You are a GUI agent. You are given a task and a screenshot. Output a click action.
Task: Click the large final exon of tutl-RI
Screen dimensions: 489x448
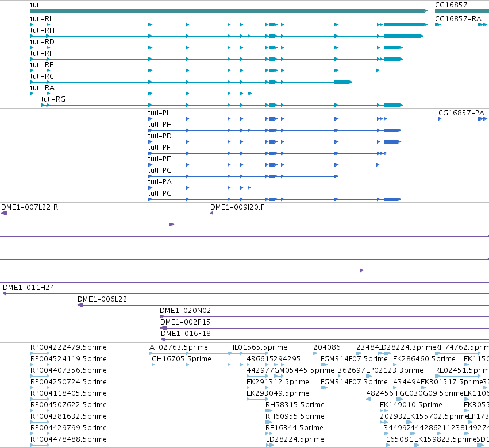coord(406,25)
